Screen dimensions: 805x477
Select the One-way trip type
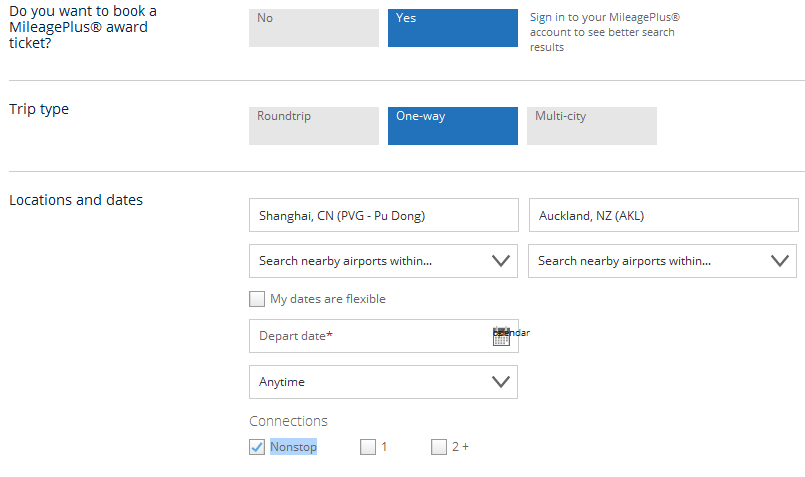tap(452, 126)
